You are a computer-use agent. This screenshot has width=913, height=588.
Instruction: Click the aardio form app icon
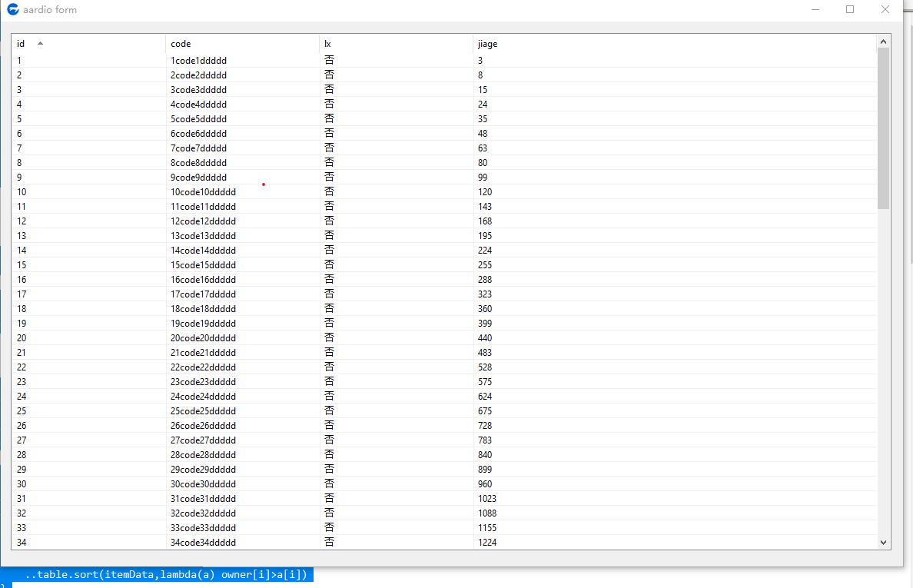pos(13,9)
